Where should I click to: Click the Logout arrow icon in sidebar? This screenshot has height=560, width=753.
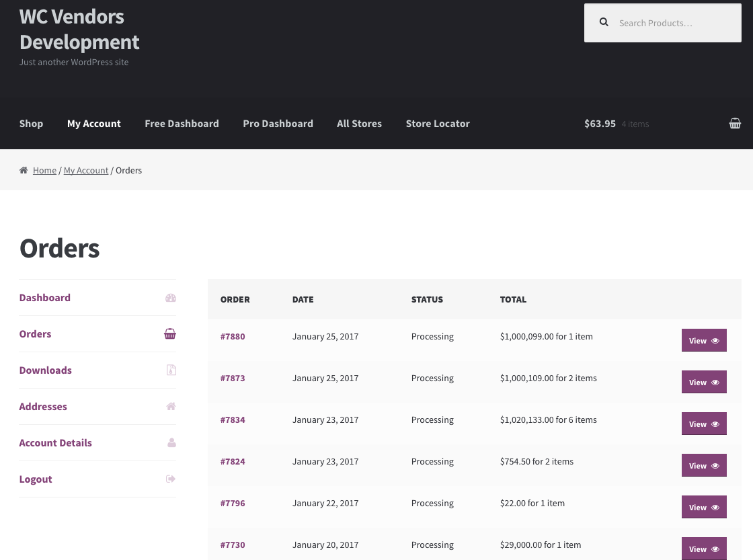click(x=171, y=479)
